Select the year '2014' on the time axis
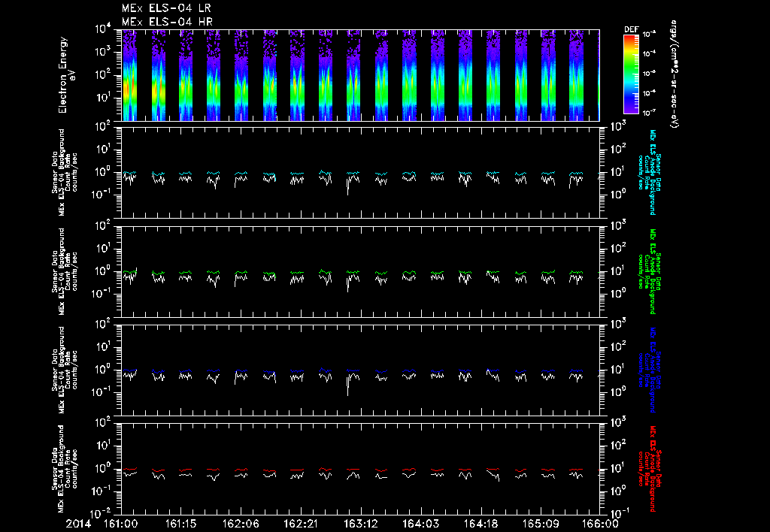This screenshot has height=532, width=770. 78,524
